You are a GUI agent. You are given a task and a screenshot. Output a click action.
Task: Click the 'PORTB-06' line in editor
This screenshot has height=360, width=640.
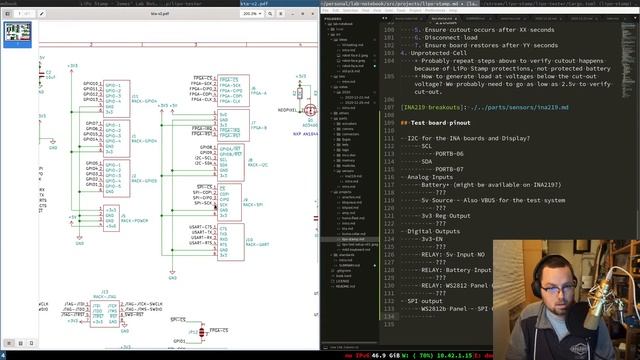tap(449, 154)
